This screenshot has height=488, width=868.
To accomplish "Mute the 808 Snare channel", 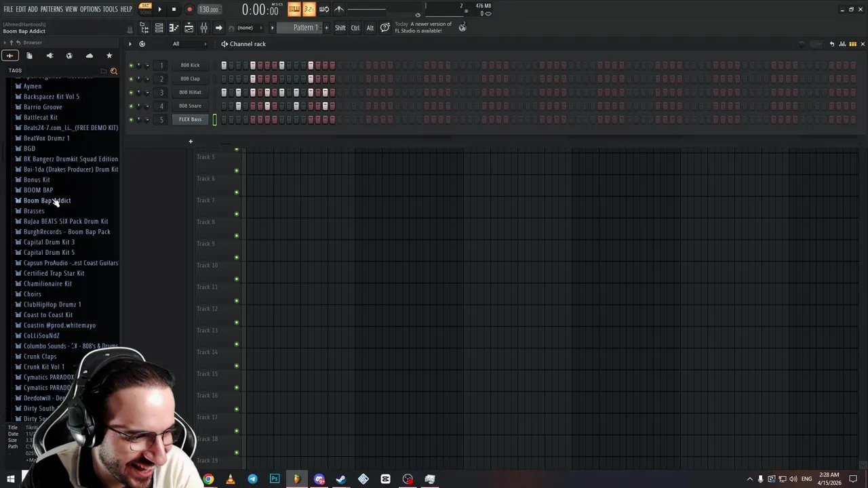I will (x=131, y=106).
